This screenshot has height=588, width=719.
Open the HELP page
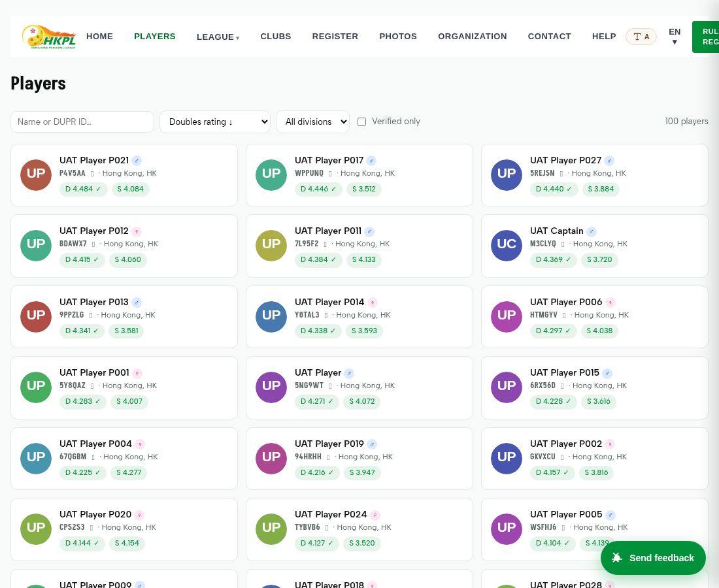click(x=604, y=36)
